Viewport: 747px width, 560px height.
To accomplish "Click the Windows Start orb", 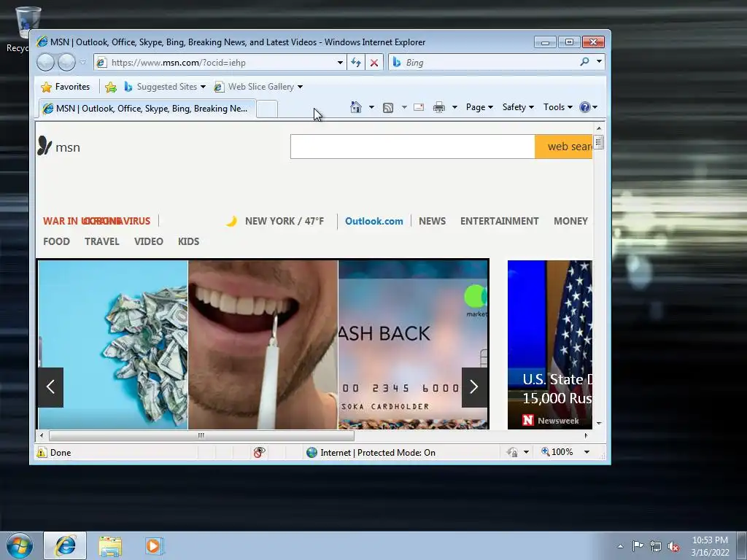I will click(x=20, y=545).
